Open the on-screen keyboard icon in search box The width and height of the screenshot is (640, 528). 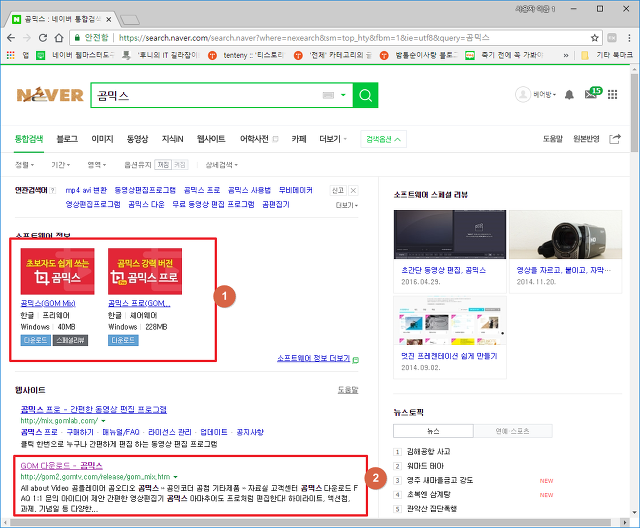(328, 95)
